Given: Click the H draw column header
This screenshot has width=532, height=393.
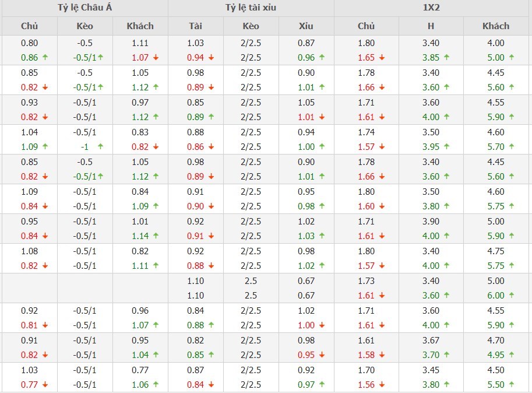Looking at the screenshot, I should tap(431, 26).
